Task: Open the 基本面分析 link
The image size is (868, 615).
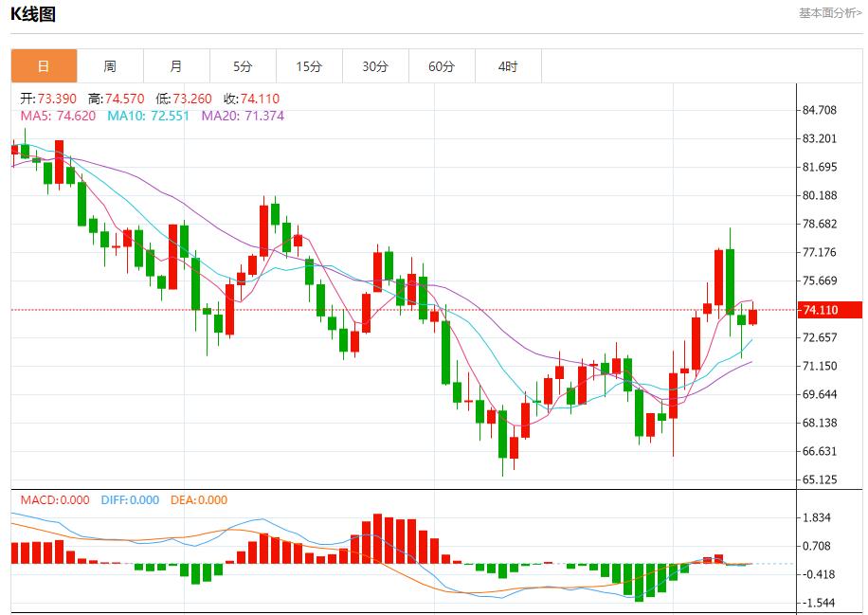Action: (830, 13)
